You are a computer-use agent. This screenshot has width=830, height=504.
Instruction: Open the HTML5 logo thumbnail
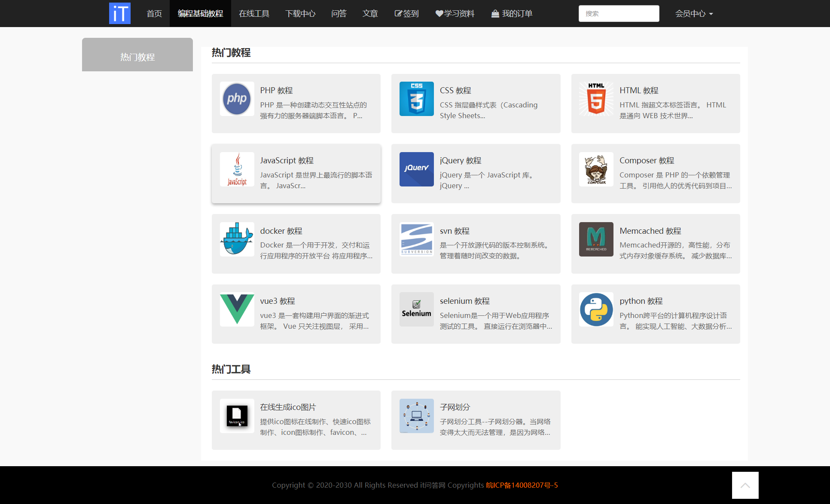click(596, 99)
